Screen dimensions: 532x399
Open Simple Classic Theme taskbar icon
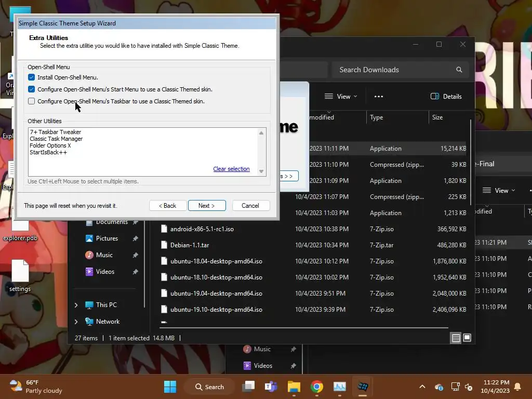pyautogui.click(x=362, y=387)
